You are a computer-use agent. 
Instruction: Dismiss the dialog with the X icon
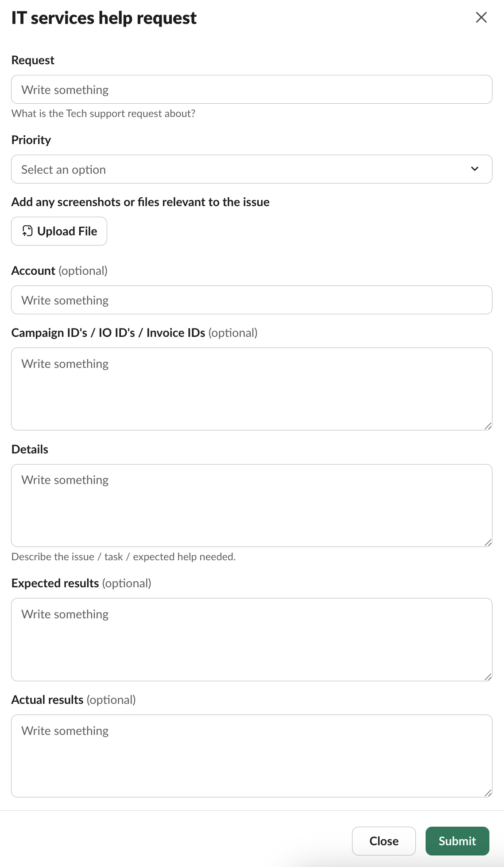coord(481,18)
